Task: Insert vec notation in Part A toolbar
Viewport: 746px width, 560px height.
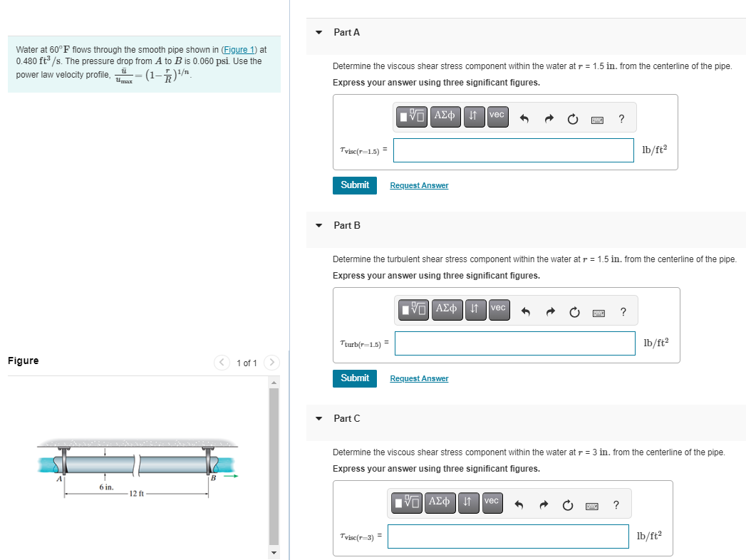Action: pos(497,117)
